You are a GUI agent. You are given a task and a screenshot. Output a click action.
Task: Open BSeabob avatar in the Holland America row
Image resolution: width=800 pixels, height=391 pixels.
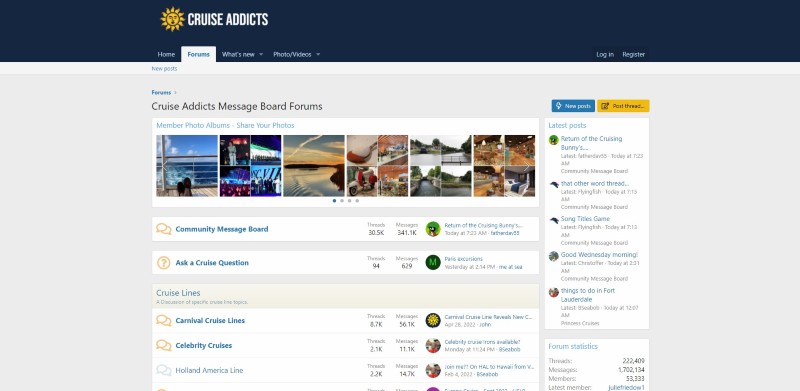click(433, 371)
